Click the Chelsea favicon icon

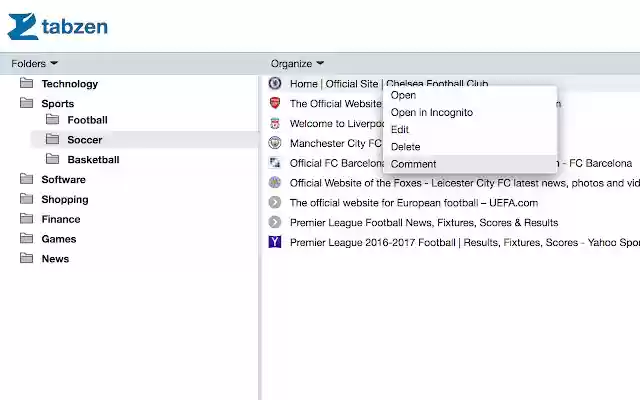click(x=275, y=83)
